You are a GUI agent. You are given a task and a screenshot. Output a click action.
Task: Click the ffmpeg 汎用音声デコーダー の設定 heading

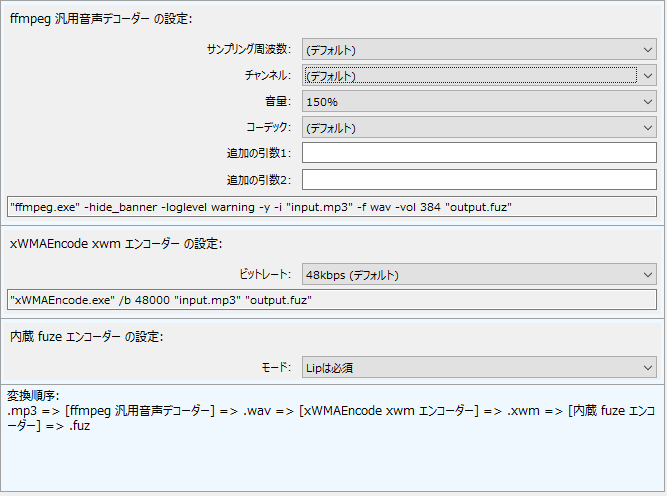pyautogui.click(x=101, y=19)
